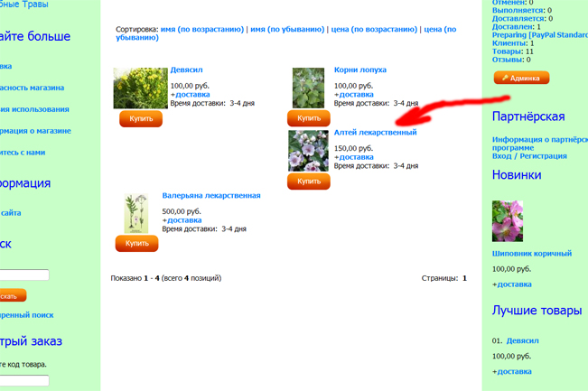Viewport: 588px width, 391px height.
Task: Open the Шиповник коричный thumbnail in Новинки
Action: pos(508,221)
